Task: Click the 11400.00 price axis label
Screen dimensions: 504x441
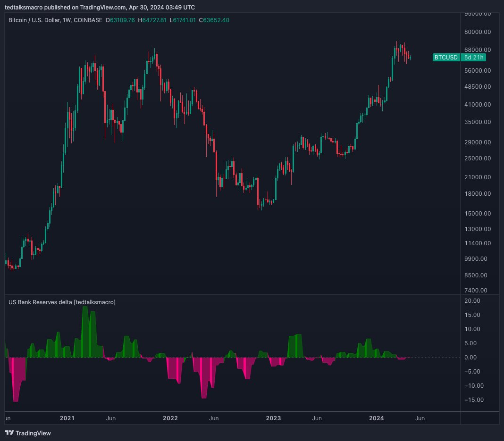Action: tap(477, 243)
